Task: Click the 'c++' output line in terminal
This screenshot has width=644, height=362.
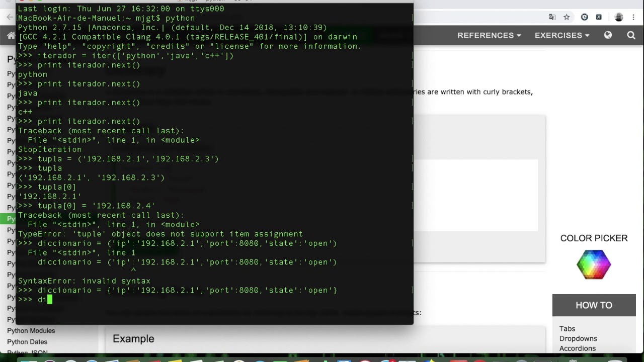Action: (x=25, y=112)
